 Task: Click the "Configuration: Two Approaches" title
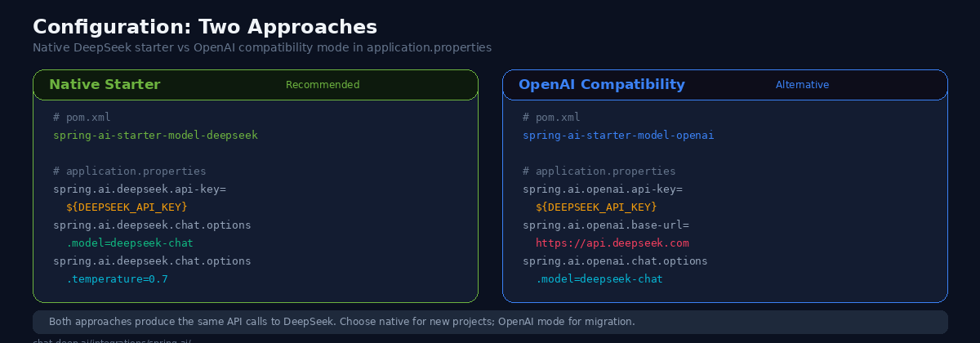[205, 27]
